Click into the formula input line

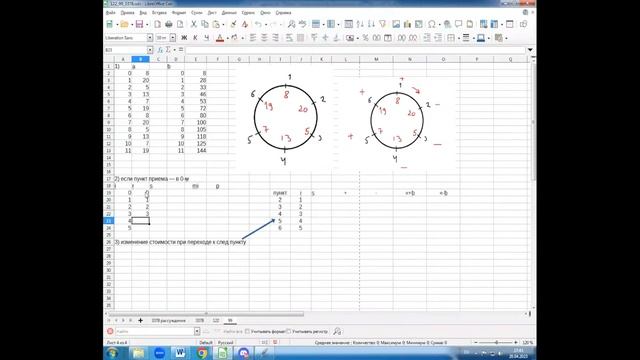click(356, 50)
